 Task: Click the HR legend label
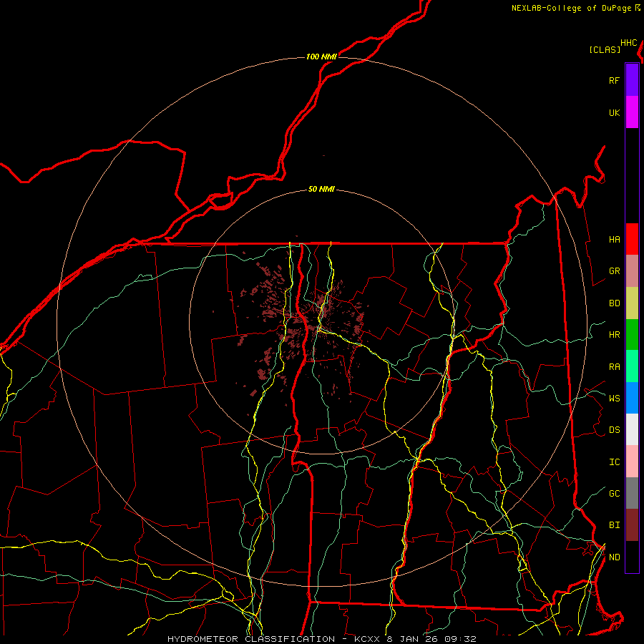coord(614,335)
